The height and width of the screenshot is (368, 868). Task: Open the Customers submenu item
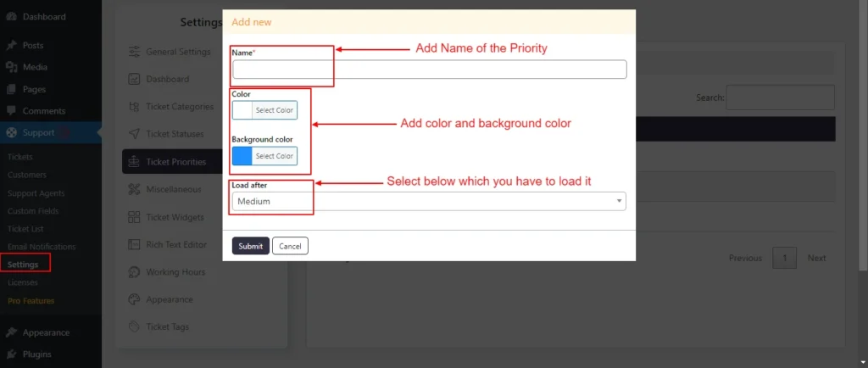click(27, 175)
